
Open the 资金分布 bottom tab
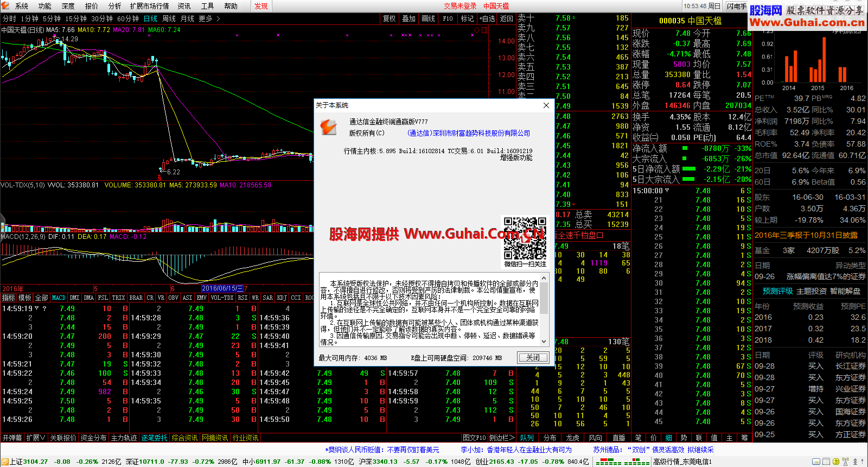click(94, 438)
